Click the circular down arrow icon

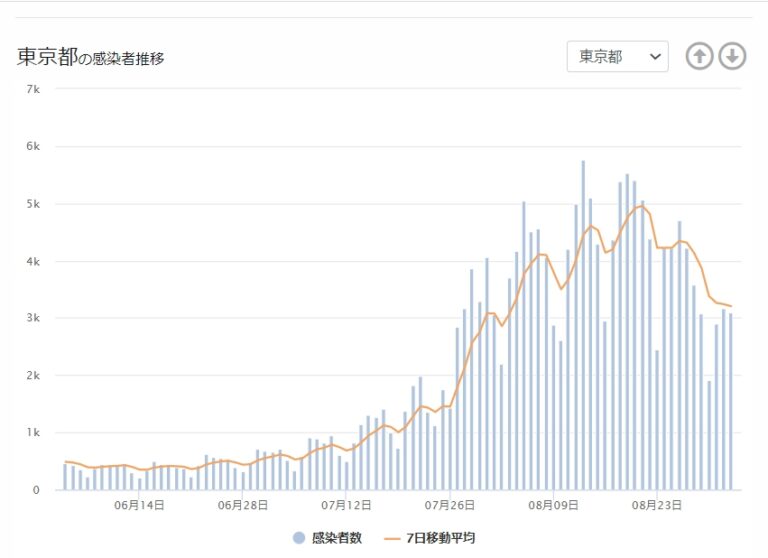(x=733, y=57)
